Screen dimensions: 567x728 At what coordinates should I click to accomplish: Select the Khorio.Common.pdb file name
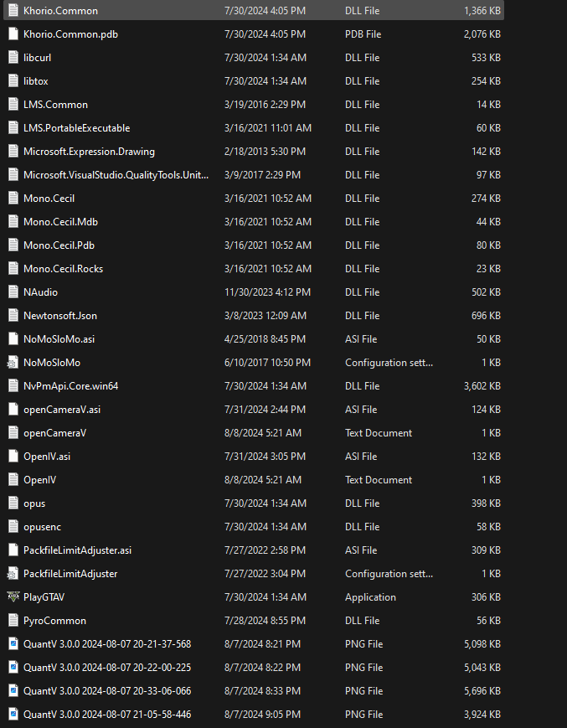coord(70,34)
